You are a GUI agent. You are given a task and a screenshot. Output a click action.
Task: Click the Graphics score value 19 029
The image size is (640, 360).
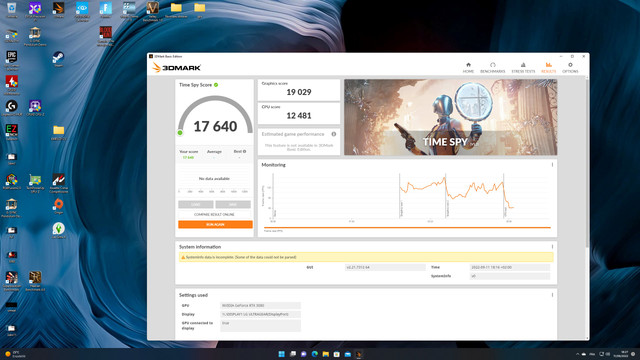click(299, 92)
